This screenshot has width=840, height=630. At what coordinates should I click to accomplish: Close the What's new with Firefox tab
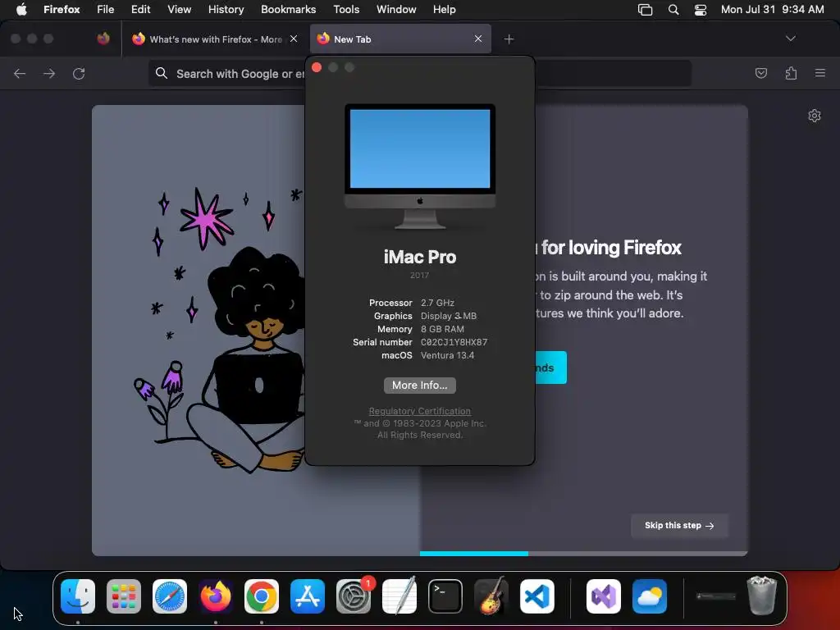294,39
